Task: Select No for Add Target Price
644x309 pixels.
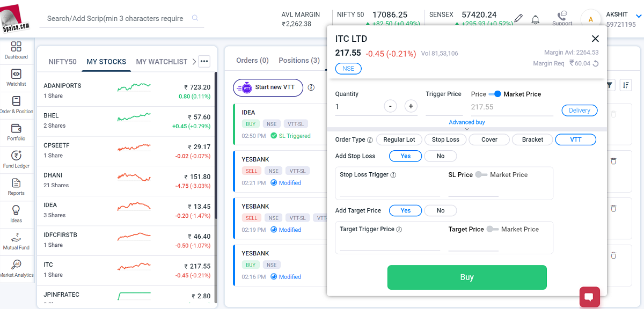Action: coord(441,211)
